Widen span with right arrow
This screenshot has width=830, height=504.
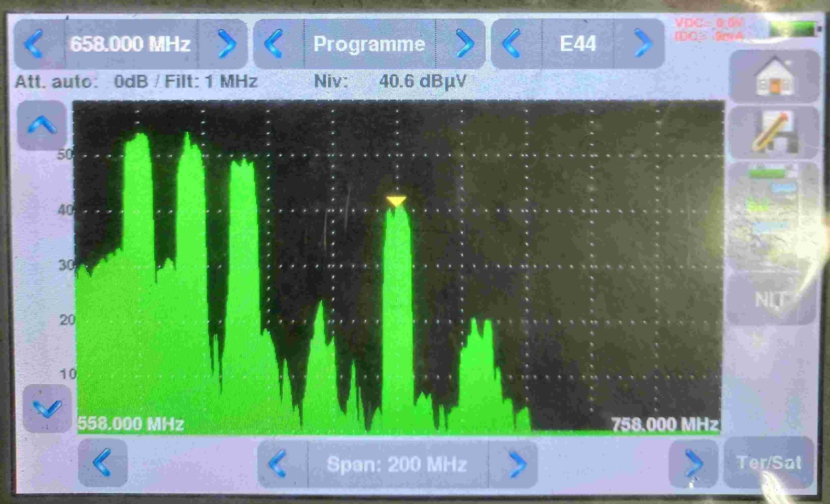coord(516,464)
